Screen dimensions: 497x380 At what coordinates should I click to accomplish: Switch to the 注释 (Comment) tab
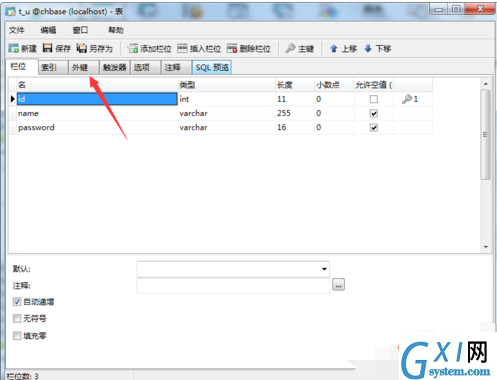click(176, 67)
